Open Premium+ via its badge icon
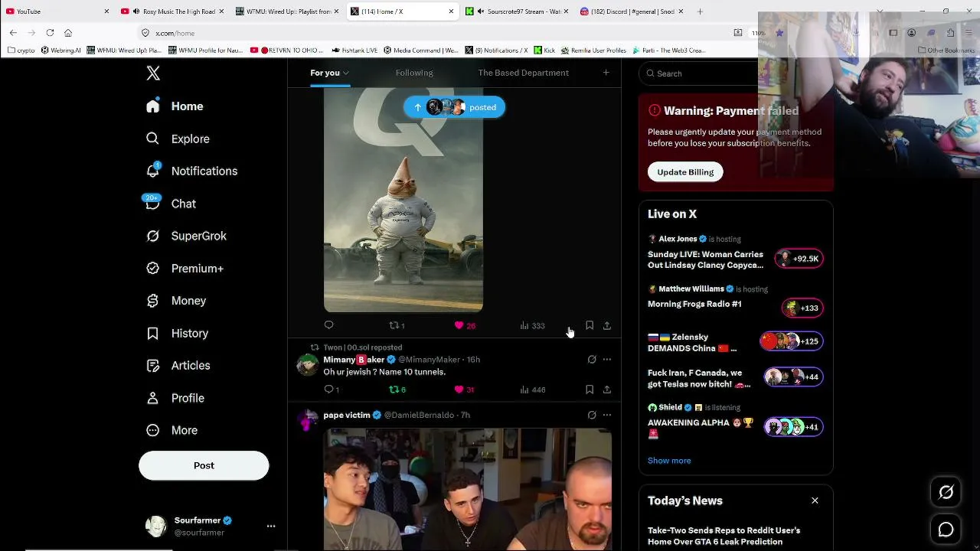Image resolution: width=980 pixels, height=551 pixels. (153, 268)
